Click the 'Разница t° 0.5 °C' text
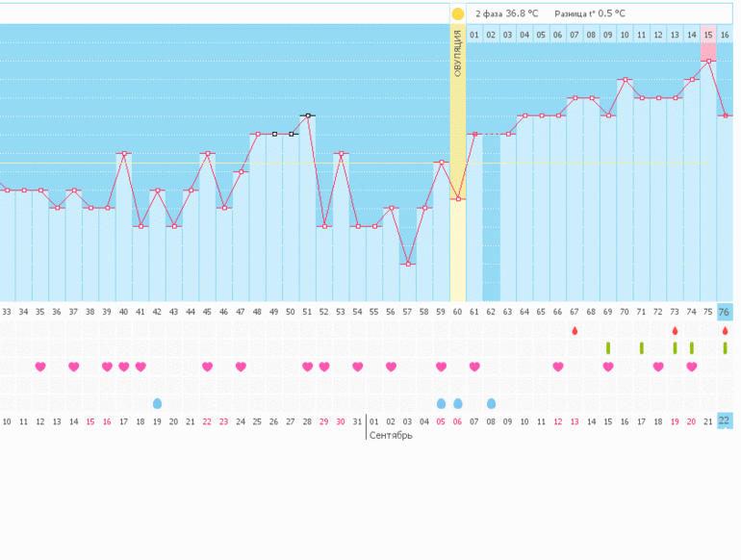The height and width of the screenshot is (560, 741). pyautogui.click(x=589, y=13)
